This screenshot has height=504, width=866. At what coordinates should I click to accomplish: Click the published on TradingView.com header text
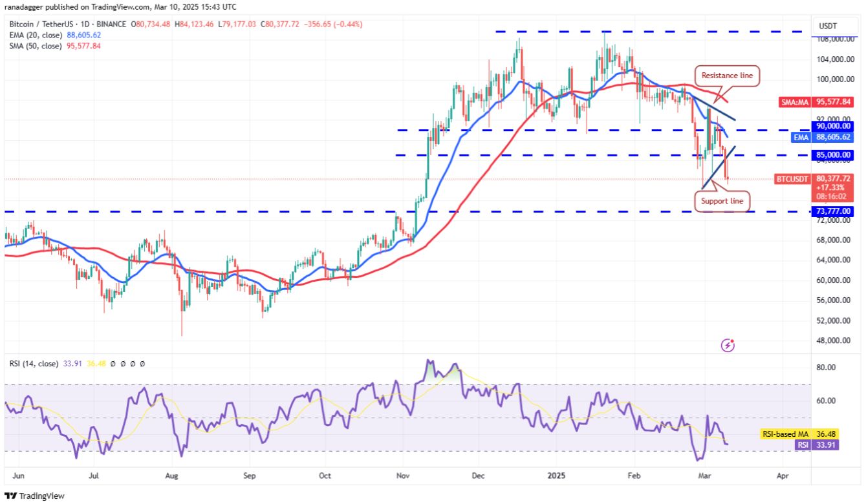121,6
